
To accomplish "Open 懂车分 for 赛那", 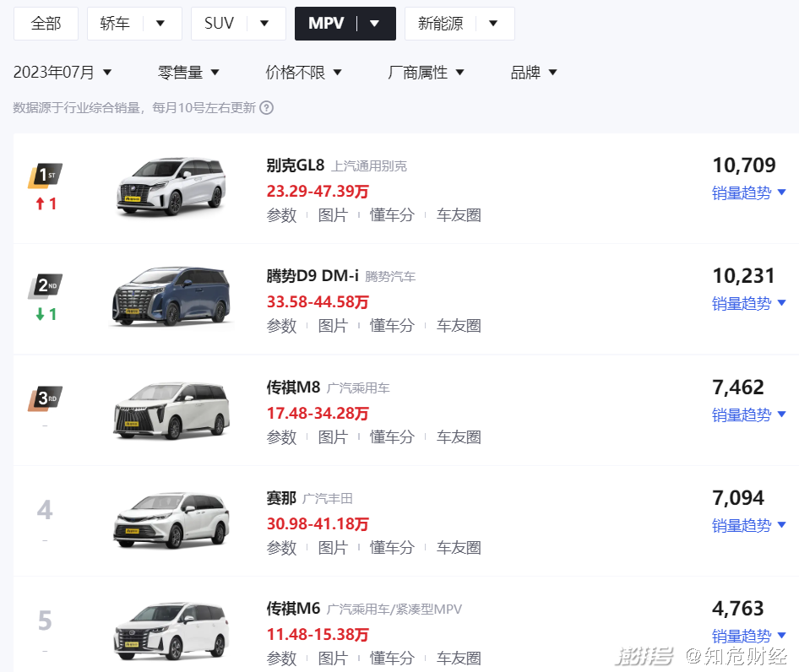I will pos(392,548).
